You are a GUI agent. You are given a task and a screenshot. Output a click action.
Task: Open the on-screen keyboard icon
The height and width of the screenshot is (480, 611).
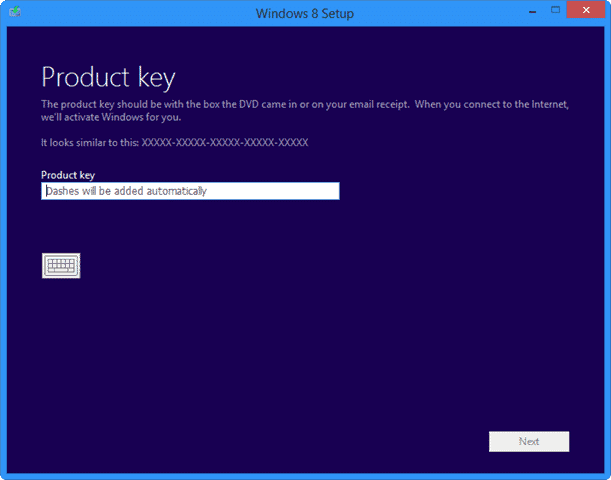61,266
